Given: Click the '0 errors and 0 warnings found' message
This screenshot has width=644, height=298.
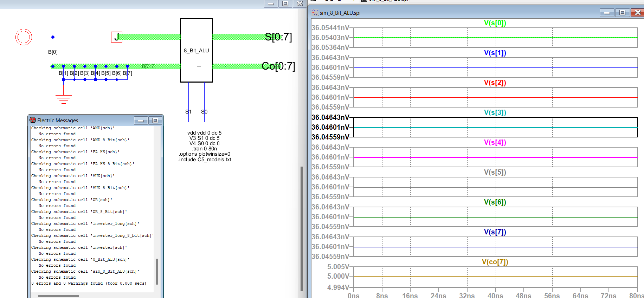Looking at the screenshot, I should point(89,283).
